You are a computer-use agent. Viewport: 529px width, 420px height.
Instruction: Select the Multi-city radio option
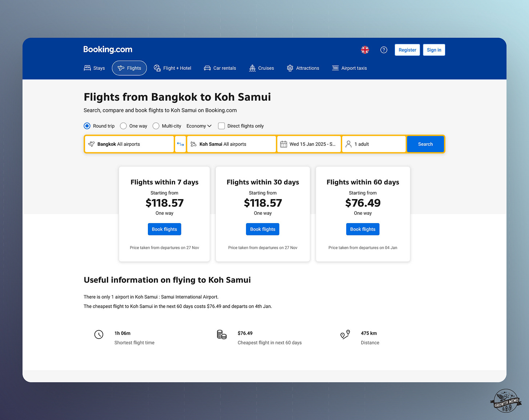[156, 126]
